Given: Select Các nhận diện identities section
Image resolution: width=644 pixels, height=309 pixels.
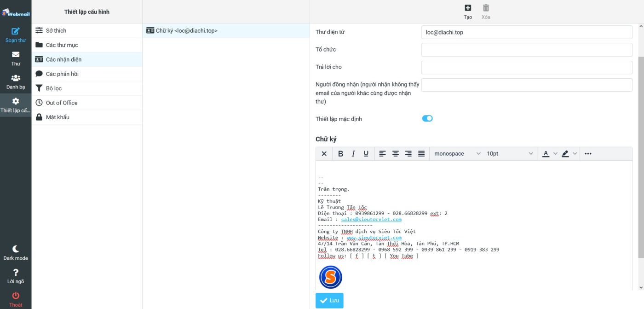Looking at the screenshot, I should click(86, 59).
